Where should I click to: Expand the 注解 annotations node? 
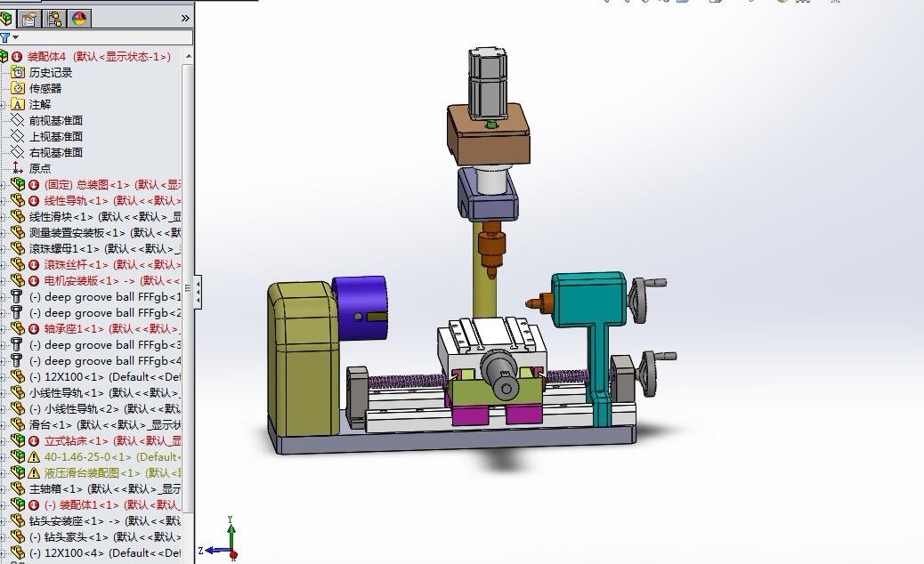pyautogui.click(x=3, y=105)
